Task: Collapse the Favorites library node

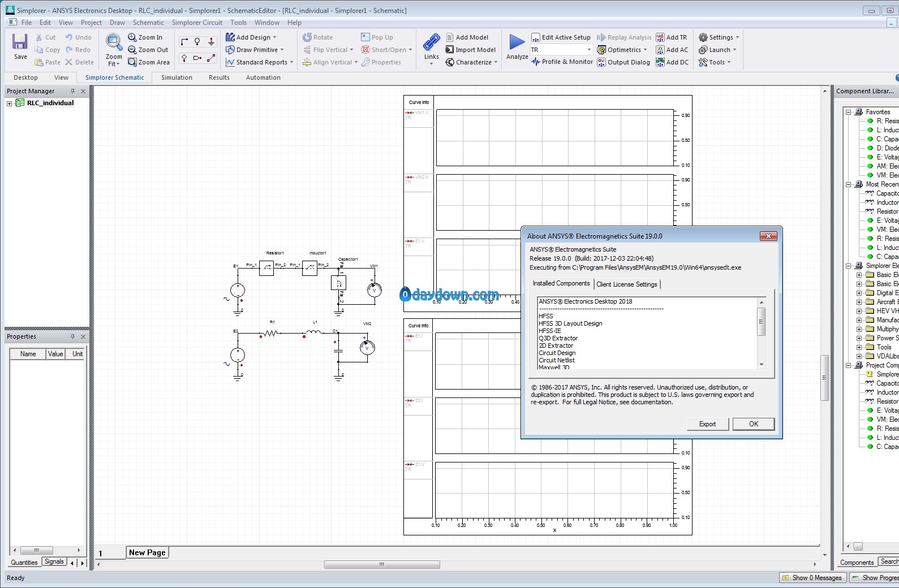Action: [x=849, y=112]
